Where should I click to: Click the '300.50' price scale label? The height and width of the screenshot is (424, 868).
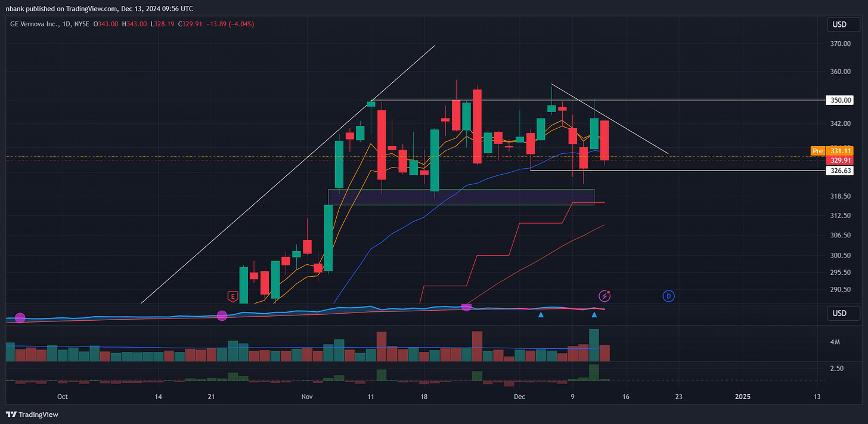[x=840, y=255]
